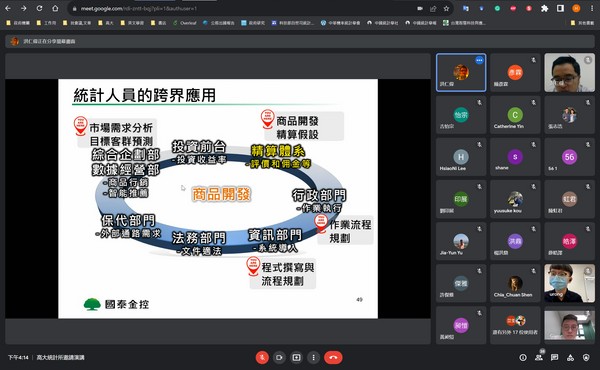This screenshot has height=370, width=600.
Task: Toggle the camera button in the call bar
Action: pos(279,357)
